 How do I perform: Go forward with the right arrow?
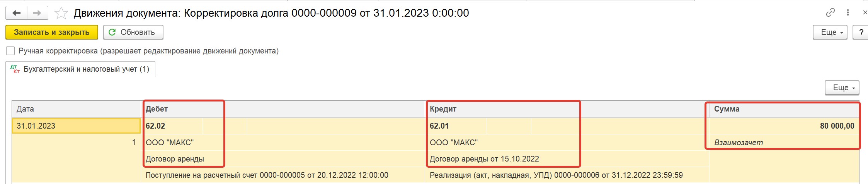coord(37,13)
